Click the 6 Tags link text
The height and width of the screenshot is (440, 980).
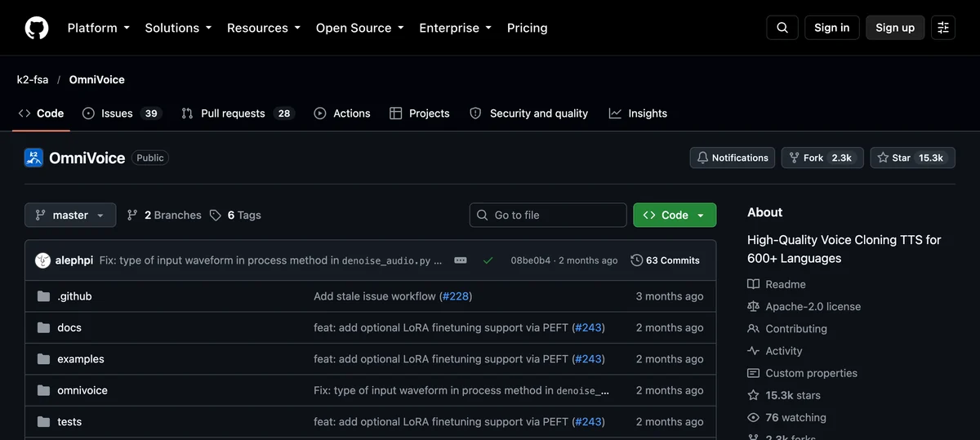(x=244, y=216)
